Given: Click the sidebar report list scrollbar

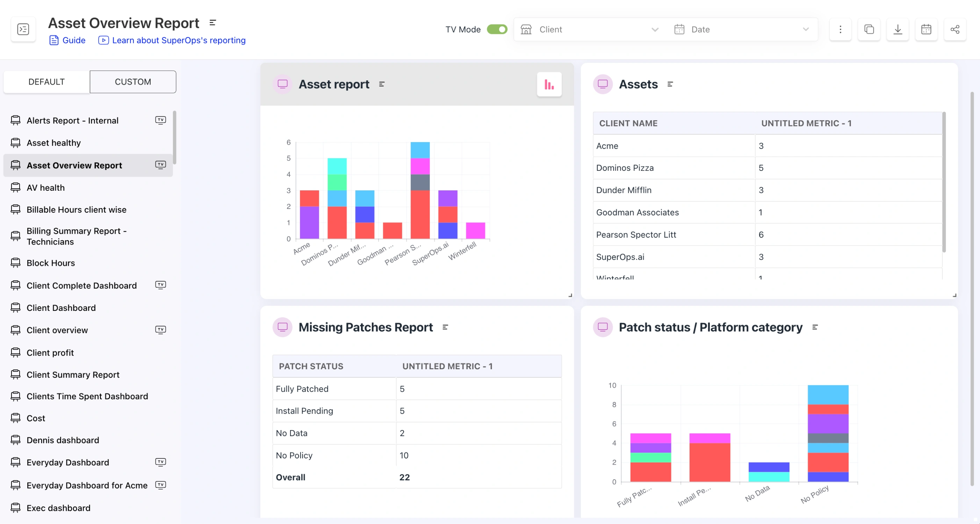Looking at the screenshot, I should click(x=175, y=137).
